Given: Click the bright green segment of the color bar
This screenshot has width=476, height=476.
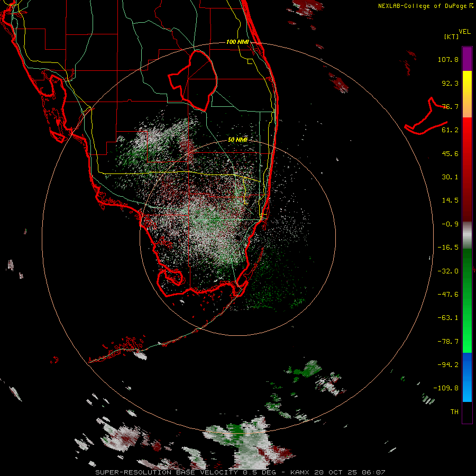Looking at the screenshot, I should (467, 335).
